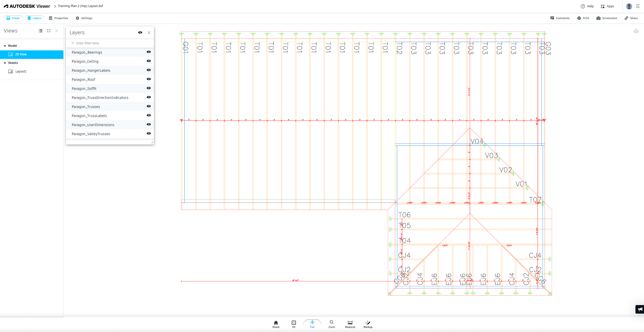Toggle visibility of Paragon_Roof layer
644x332 pixels.
click(x=149, y=79)
